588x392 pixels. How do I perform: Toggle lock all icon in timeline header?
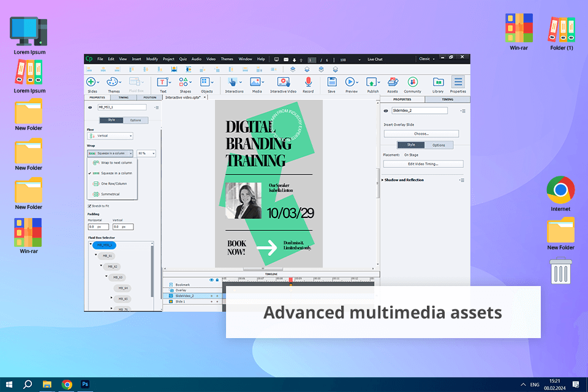pyautogui.click(x=217, y=280)
